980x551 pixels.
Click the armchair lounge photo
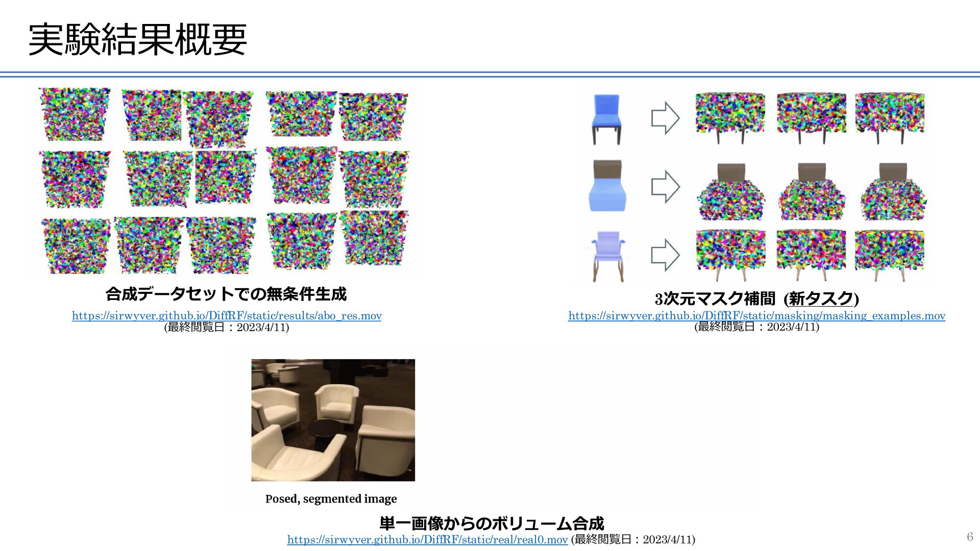[333, 420]
